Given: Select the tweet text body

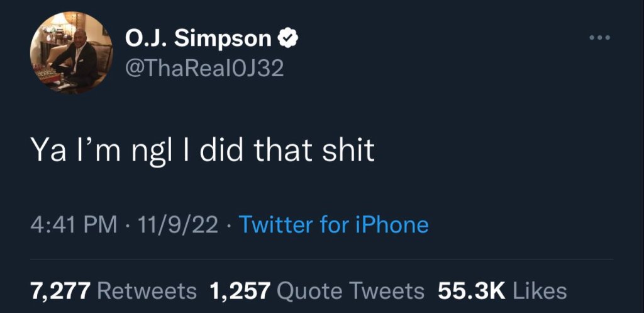Looking at the screenshot, I should [203, 151].
